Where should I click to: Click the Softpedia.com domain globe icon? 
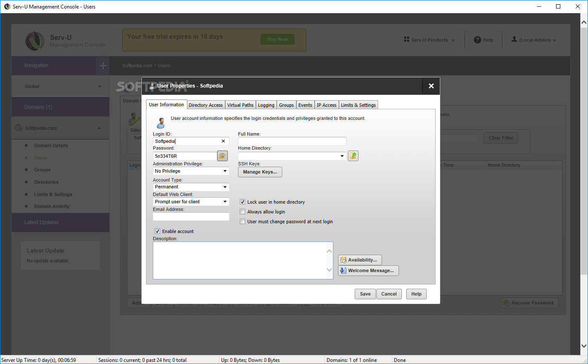[18, 128]
